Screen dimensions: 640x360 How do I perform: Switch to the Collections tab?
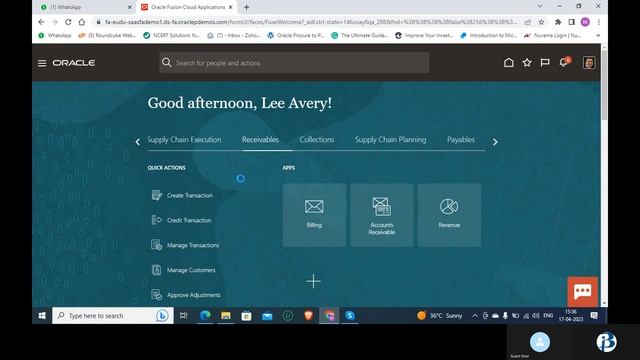point(316,140)
